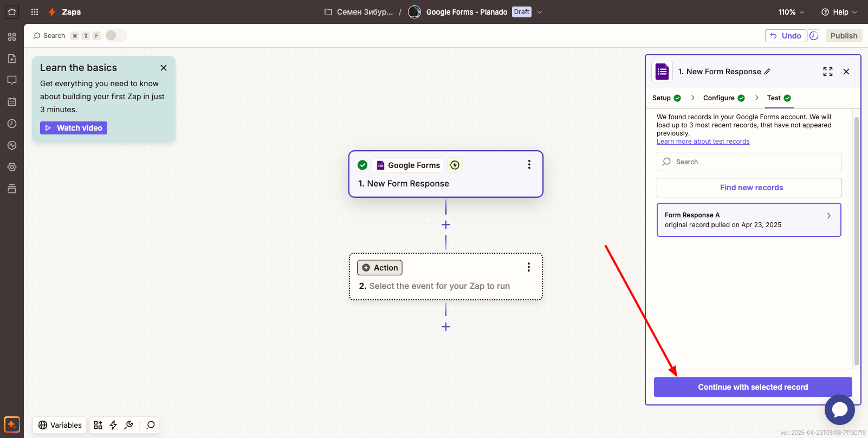Switch to the Test tab
868x438 pixels.
[779, 98]
